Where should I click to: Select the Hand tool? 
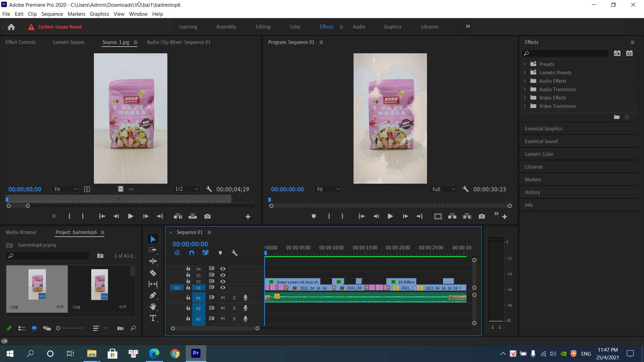(153, 307)
